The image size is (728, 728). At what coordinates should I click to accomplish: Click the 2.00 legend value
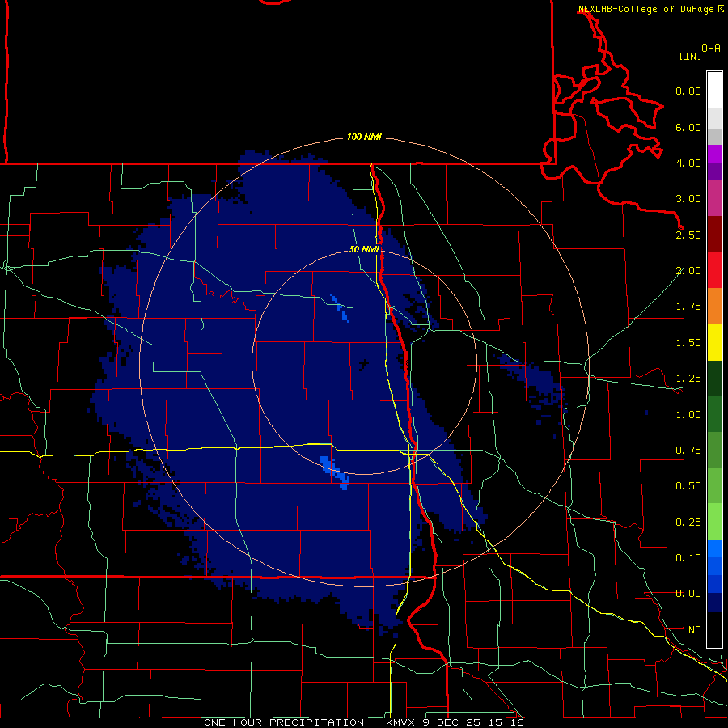coord(688,271)
